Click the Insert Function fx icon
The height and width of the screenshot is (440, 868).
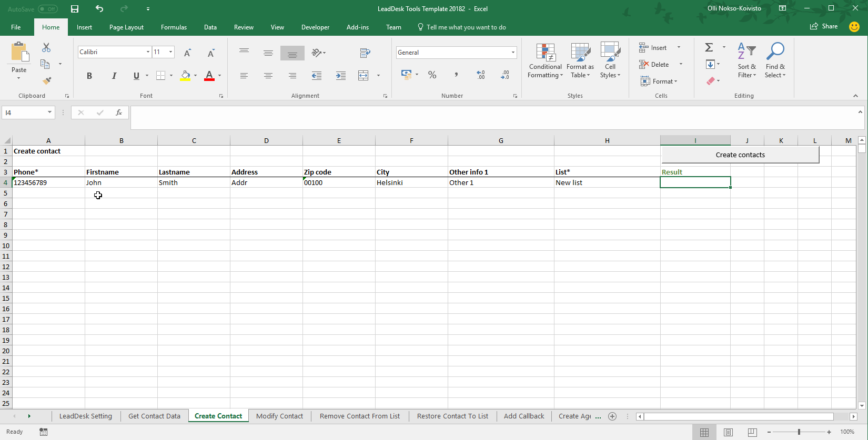click(x=119, y=112)
